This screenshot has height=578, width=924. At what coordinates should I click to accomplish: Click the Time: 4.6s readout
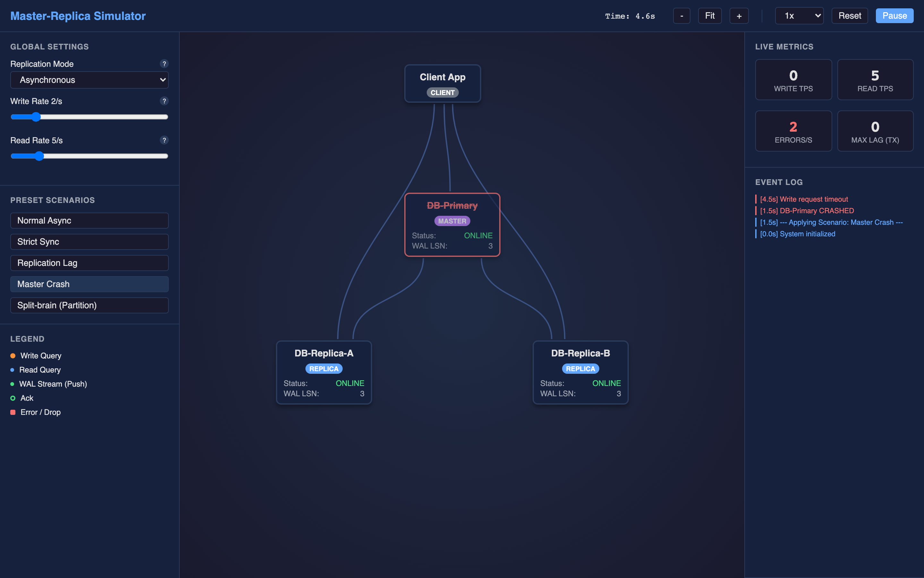point(630,16)
